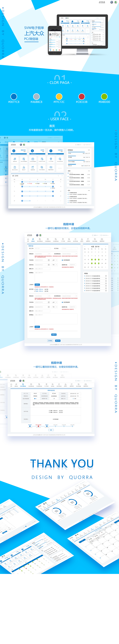Viewport: 119px width, 644px height.
Task: Click more link in 假期额度 panel
Action: tap(89, 150)
